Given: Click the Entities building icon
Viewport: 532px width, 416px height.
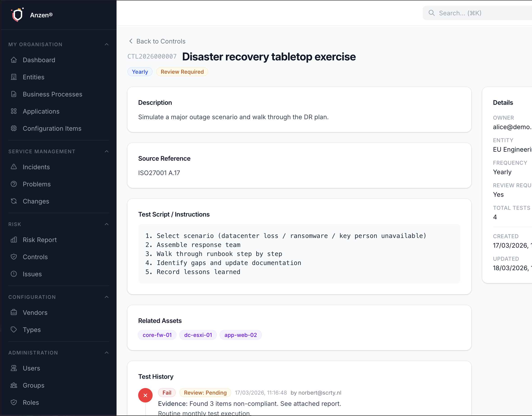Looking at the screenshot, I should (x=14, y=77).
